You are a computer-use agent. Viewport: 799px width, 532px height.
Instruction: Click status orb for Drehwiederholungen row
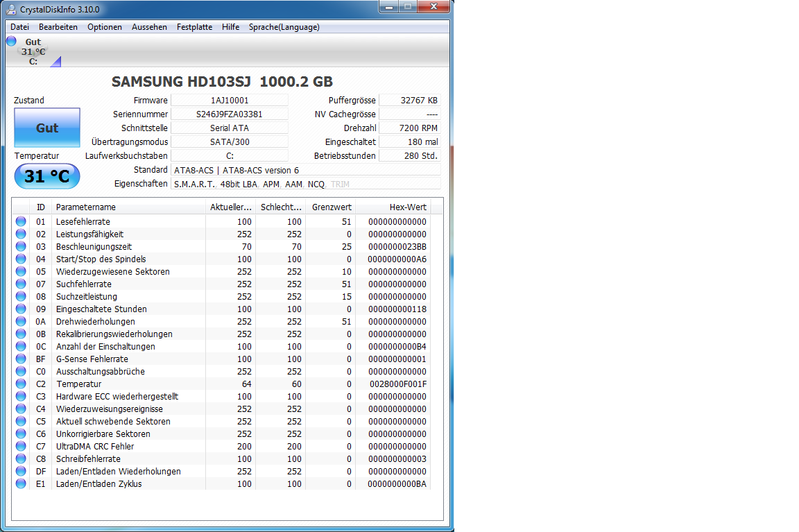tap(21, 321)
